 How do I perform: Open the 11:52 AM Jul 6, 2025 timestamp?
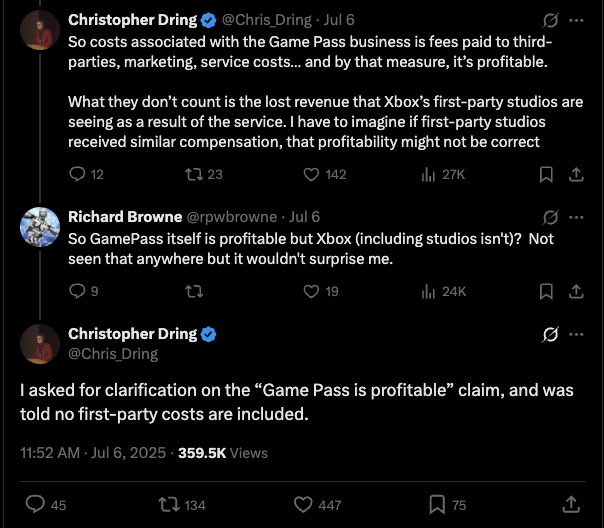[x=94, y=452]
